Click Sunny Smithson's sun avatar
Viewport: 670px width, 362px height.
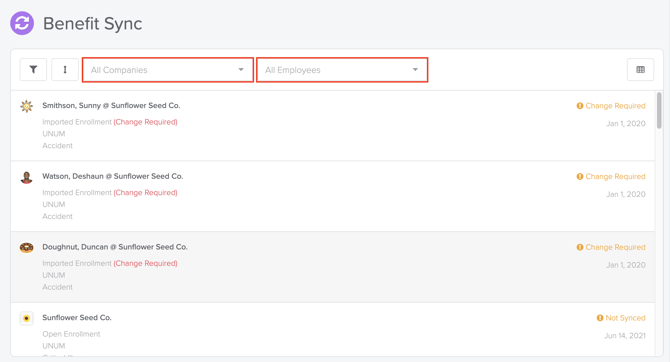click(26, 106)
